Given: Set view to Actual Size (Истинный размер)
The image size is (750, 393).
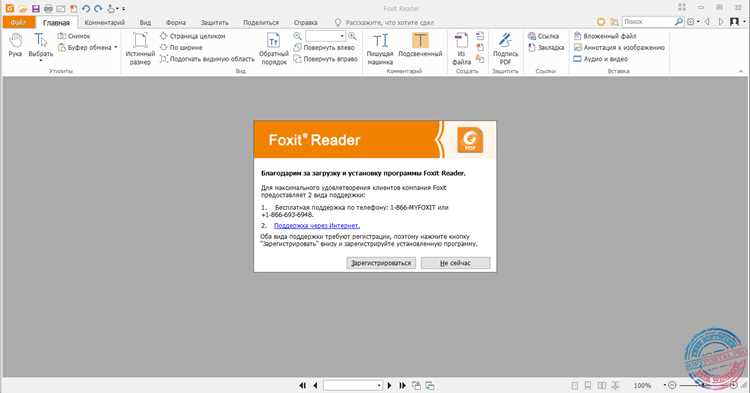Looking at the screenshot, I should tap(140, 48).
